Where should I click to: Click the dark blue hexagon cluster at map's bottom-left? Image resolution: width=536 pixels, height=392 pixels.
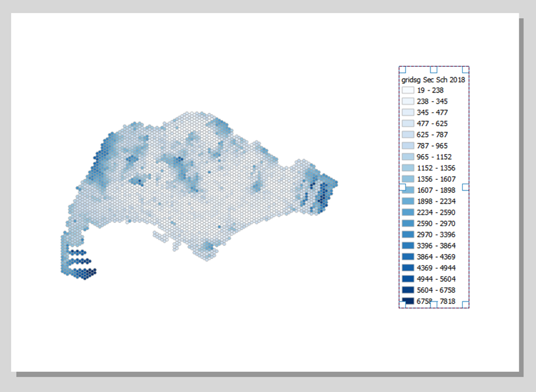82,264
